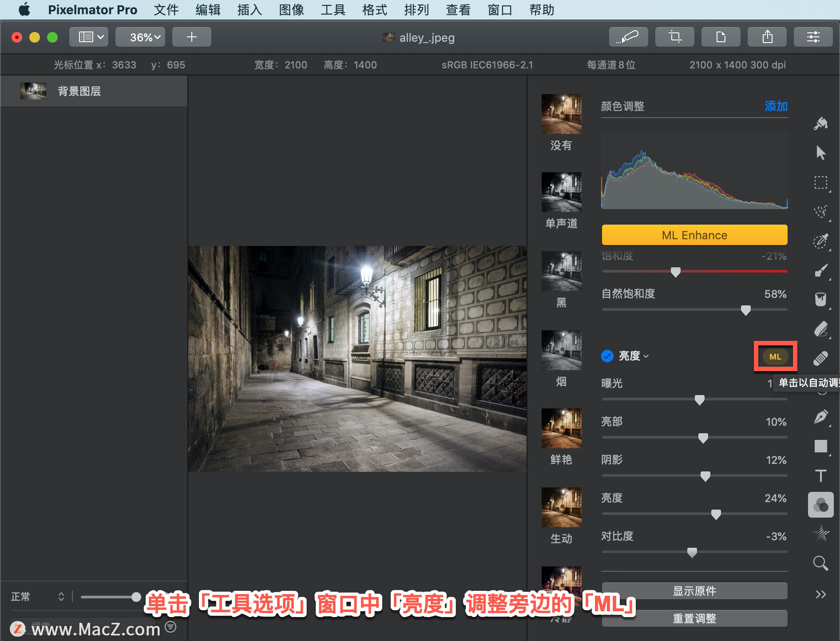
Task: Click the 显示原件 button
Action: (694, 591)
